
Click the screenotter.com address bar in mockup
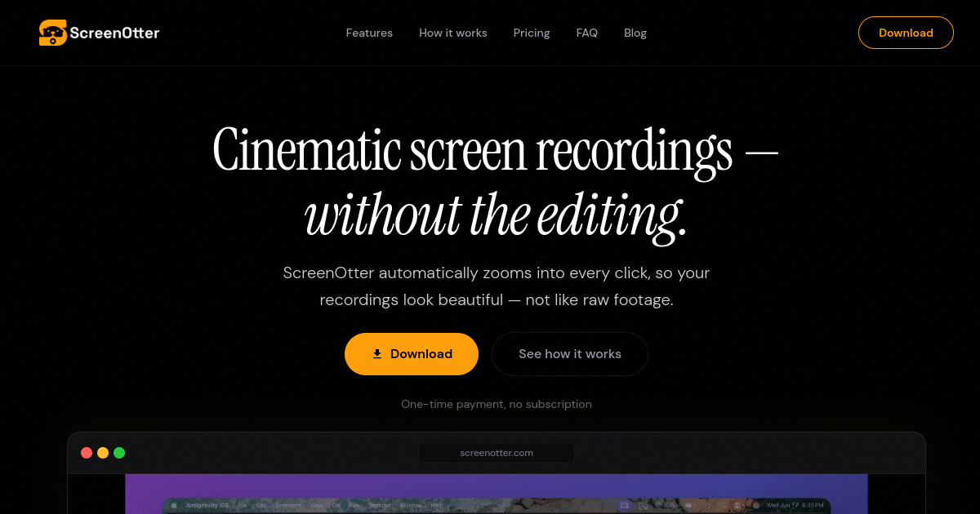click(497, 453)
